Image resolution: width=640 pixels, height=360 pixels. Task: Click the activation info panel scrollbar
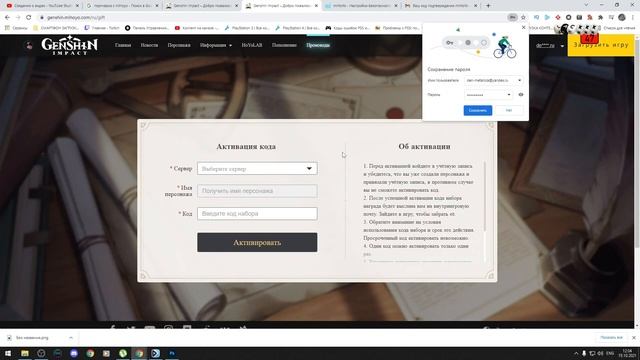point(484,196)
